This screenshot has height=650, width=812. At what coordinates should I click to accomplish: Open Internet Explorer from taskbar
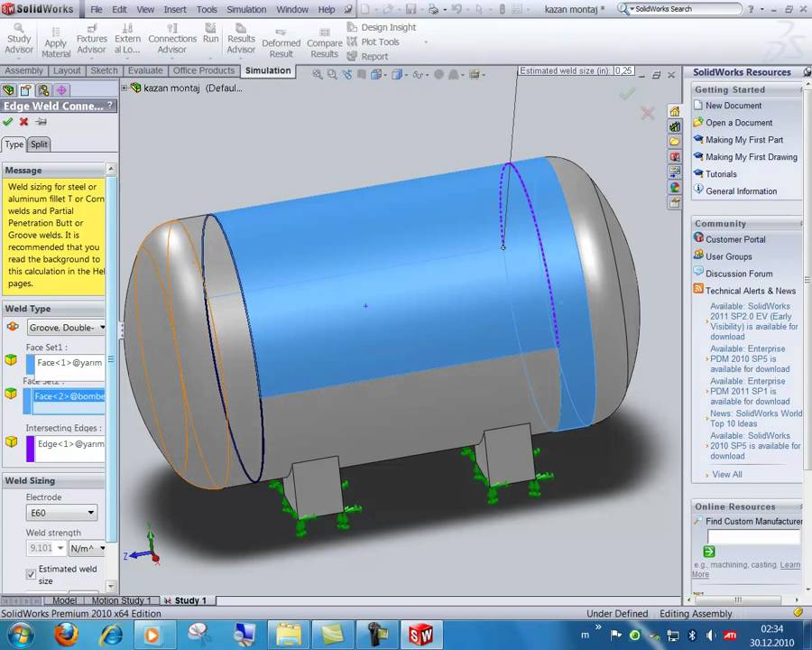point(110,635)
